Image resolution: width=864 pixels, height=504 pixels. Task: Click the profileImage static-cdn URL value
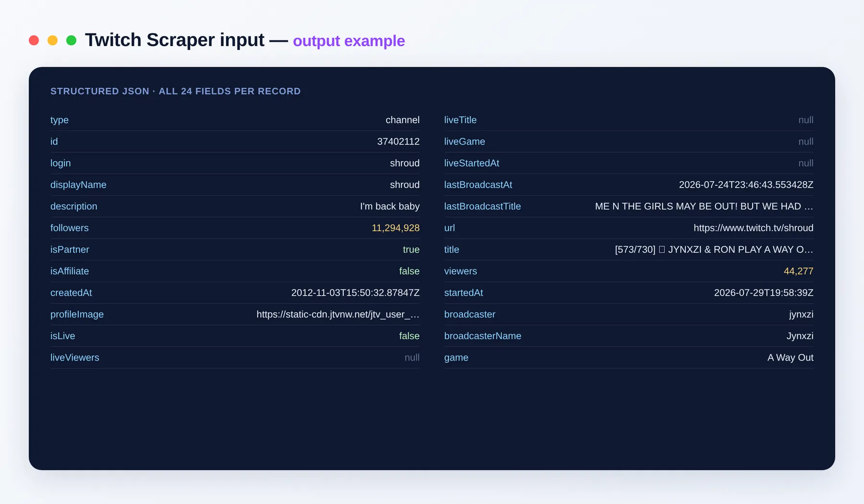338,314
